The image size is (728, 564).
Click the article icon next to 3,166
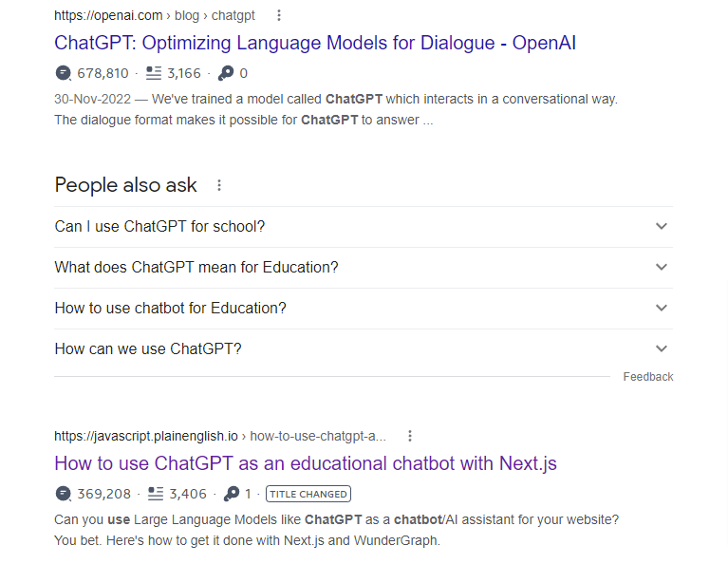point(154,73)
